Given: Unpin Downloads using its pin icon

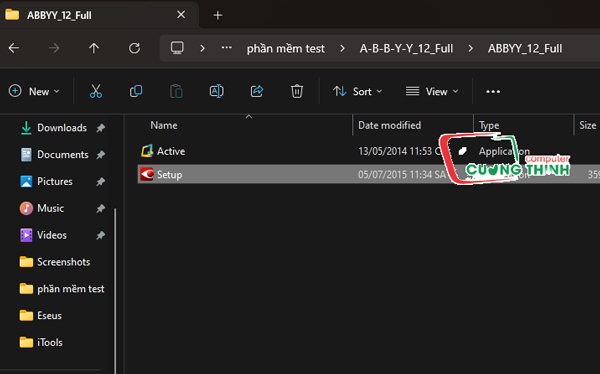Looking at the screenshot, I should click(x=101, y=128).
